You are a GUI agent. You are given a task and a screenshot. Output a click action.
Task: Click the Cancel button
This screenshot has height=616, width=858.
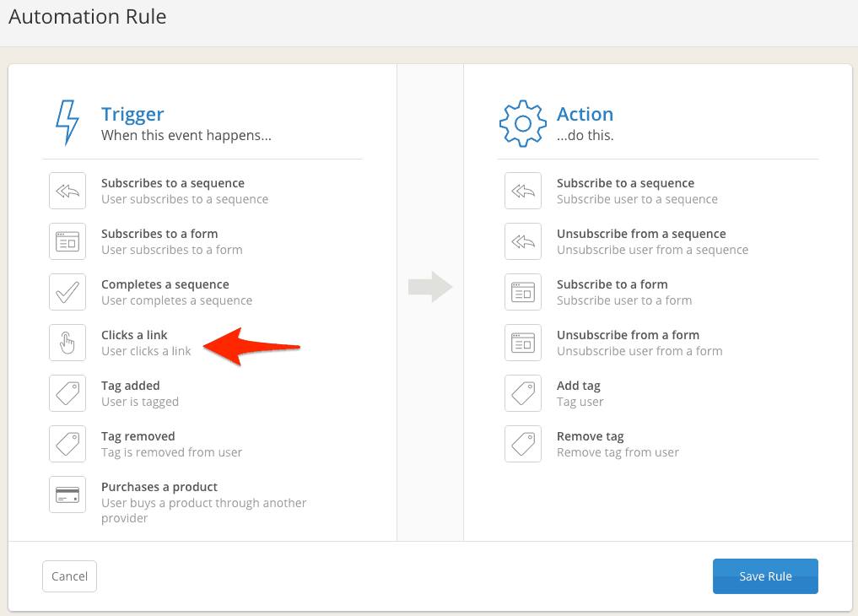tap(69, 576)
